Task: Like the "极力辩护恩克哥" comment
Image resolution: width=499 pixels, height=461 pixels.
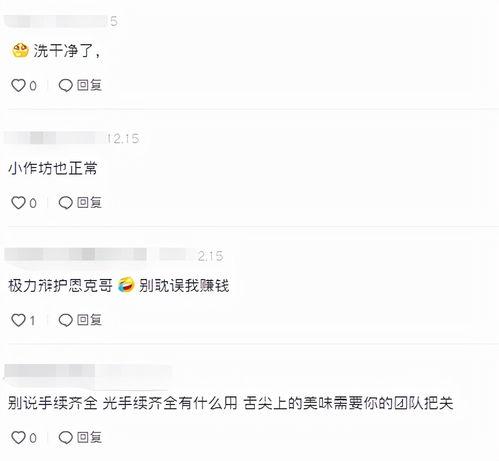Action: (18, 320)
